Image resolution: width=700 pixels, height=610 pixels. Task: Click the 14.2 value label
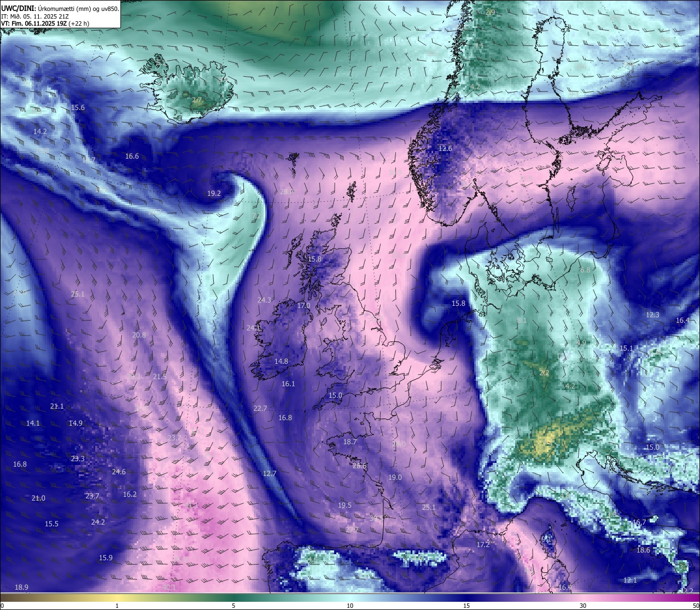40,132
